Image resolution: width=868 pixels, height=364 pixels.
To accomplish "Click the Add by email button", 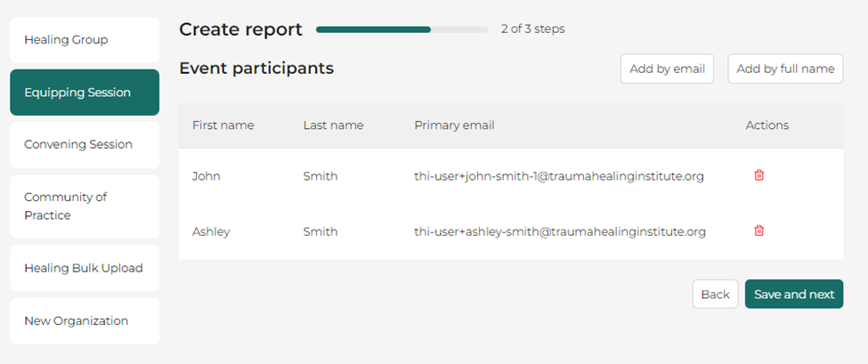I will 667,69.
